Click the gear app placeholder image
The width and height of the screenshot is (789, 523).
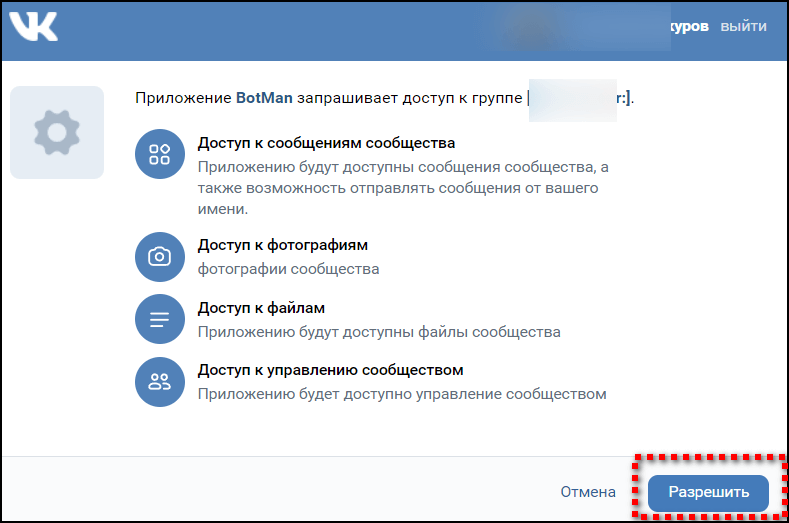[57, 132]
